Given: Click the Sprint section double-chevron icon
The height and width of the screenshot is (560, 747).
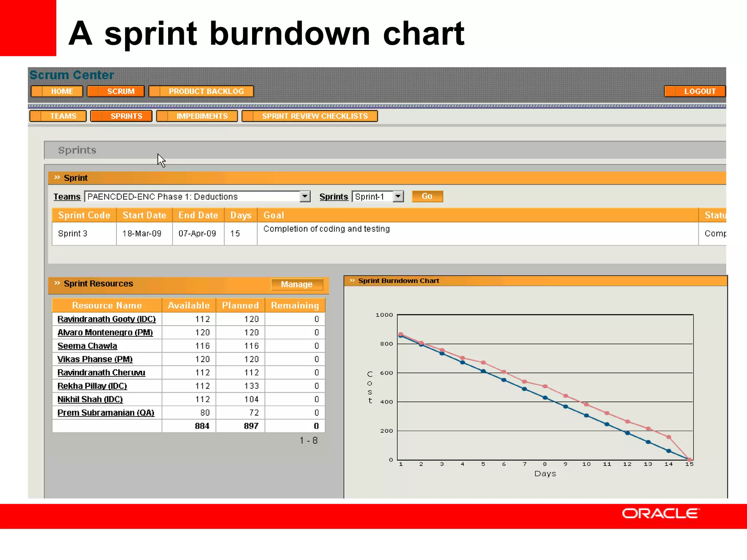Looking at the screenshot, I should [57, 178].
